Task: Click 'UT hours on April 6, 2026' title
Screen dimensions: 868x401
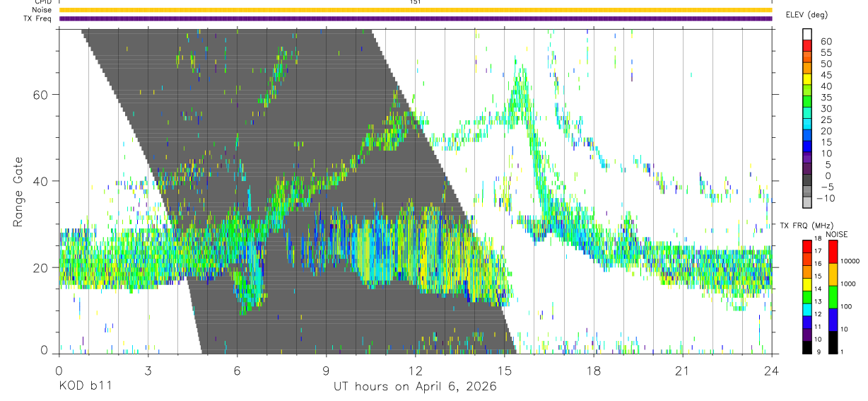Action: (416, 387)
